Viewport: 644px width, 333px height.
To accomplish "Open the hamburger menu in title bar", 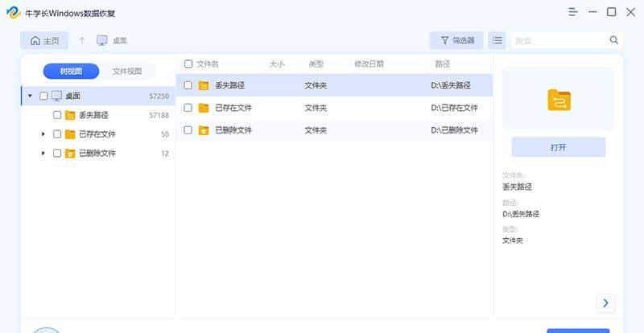I will (x=573, y=12).
